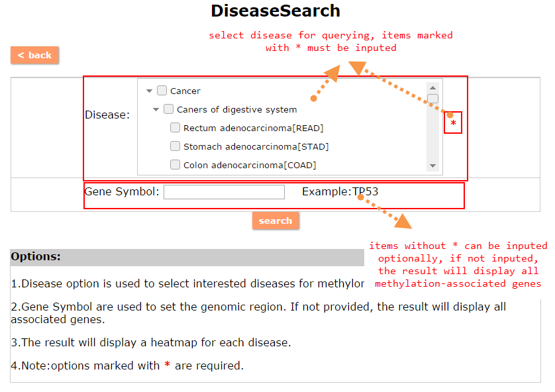Collapse the Cancer tree node arrow

point(150,91)
